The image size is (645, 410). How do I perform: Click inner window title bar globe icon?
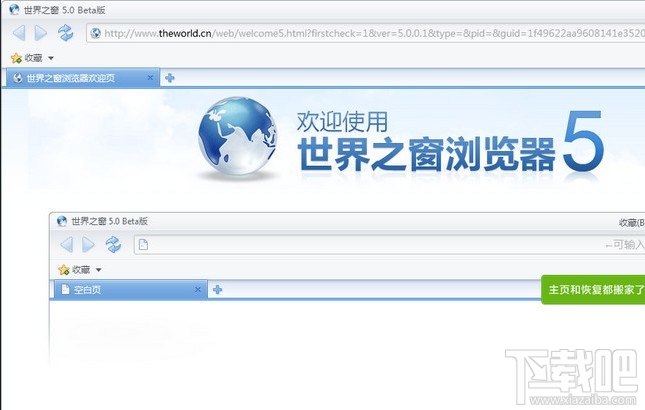(62, 221)
